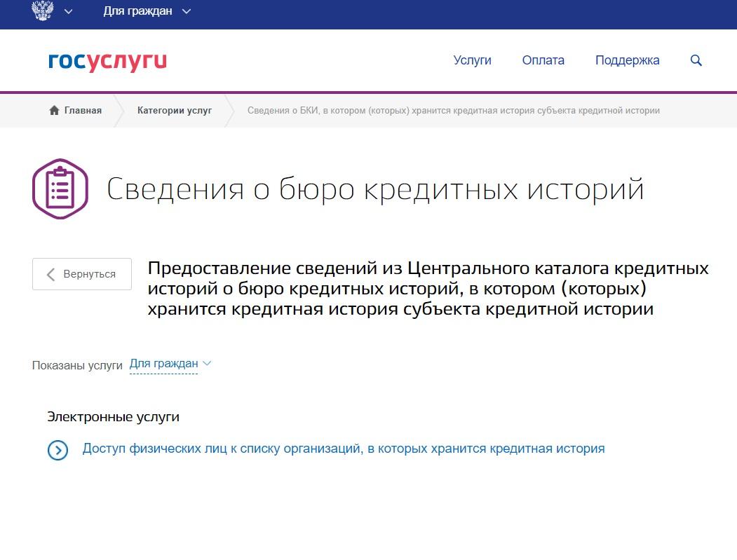Click the 'Предоставление сведений из Центрального каталога' text
Viewport: 737px width, 560px height.
coord(428,289)
